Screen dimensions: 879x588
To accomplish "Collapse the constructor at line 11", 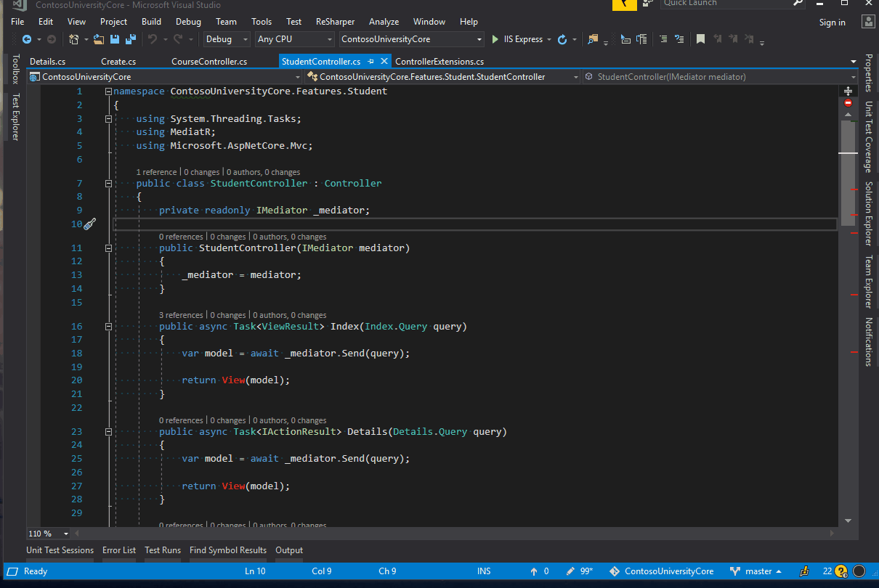I will point(108,248).
